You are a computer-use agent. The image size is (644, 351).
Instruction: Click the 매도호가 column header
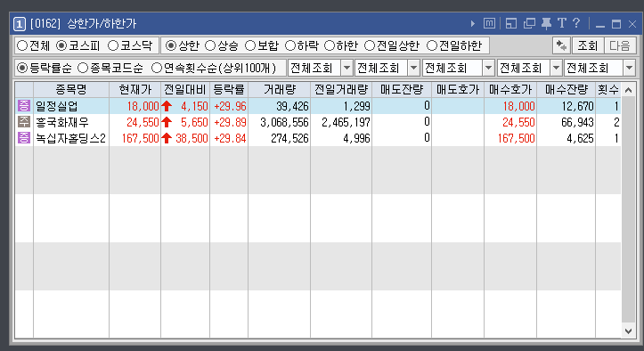[458, 90]
